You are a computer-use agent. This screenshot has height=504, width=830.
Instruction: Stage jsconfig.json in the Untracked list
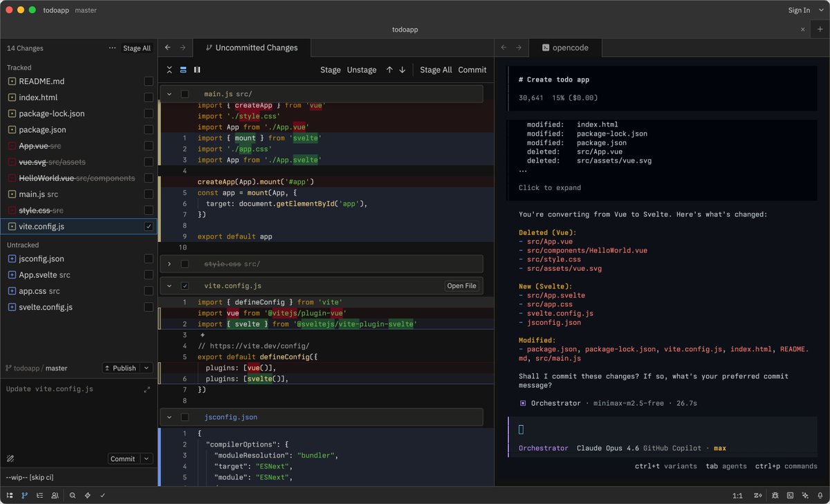(x=149, y=259)
